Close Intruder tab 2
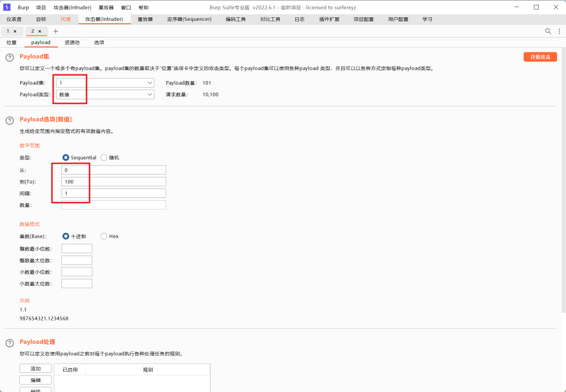 click(40, 32)
